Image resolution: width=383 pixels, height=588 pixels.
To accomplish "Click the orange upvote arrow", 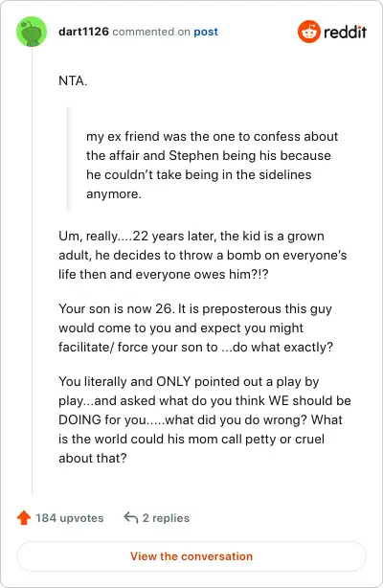I will tap(24, 517).
